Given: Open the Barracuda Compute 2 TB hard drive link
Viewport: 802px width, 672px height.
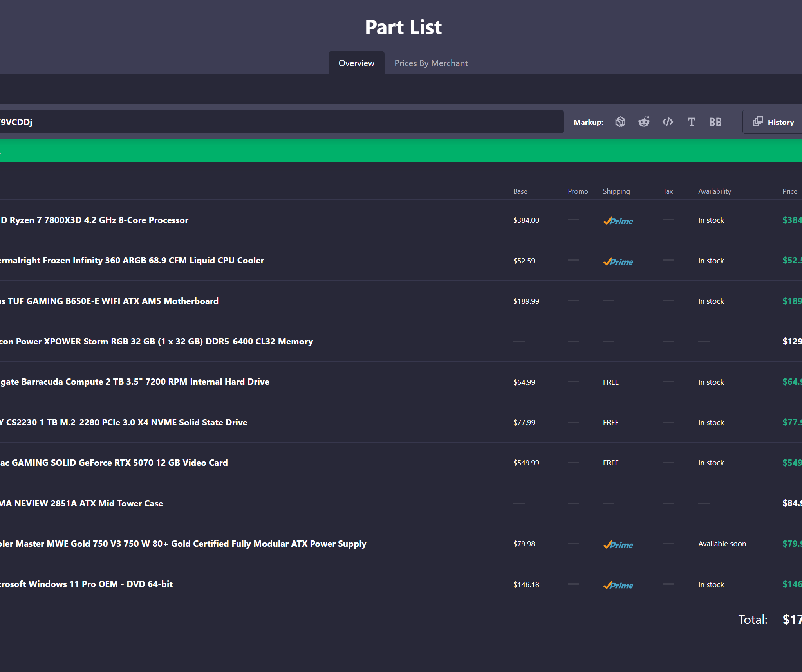Looking at the screenshot, I should tap(135, 382).
